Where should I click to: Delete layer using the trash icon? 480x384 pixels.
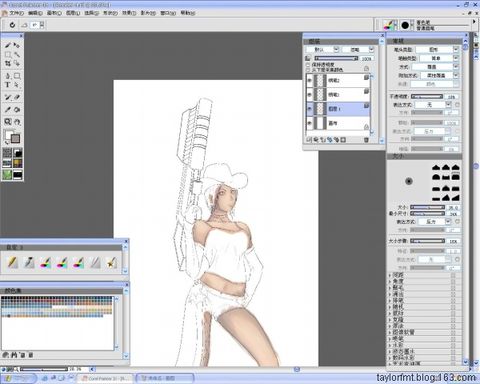click(366, 140)
